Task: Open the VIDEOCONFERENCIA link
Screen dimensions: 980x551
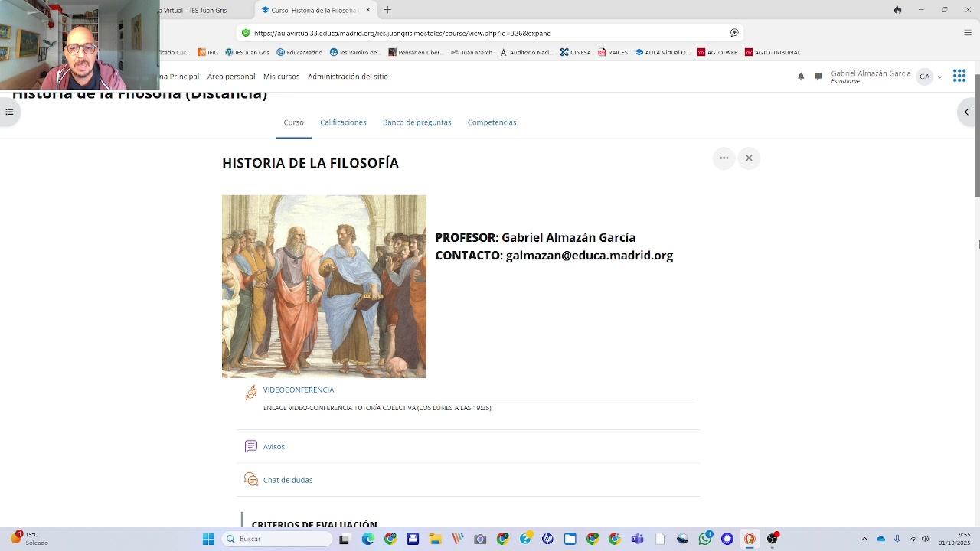Action: 299,390
